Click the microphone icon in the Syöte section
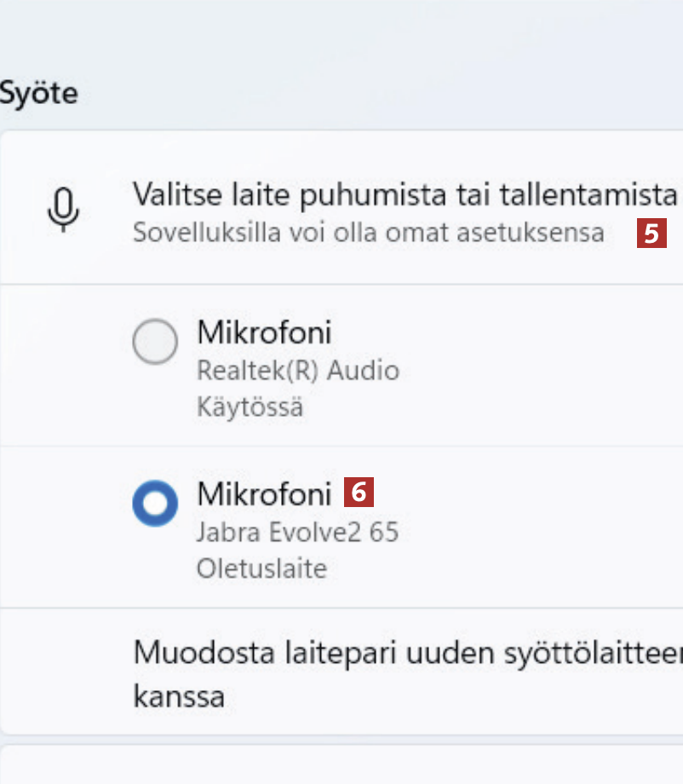Image resolution: width=683 pixels, height=784 pixels. 63,209
